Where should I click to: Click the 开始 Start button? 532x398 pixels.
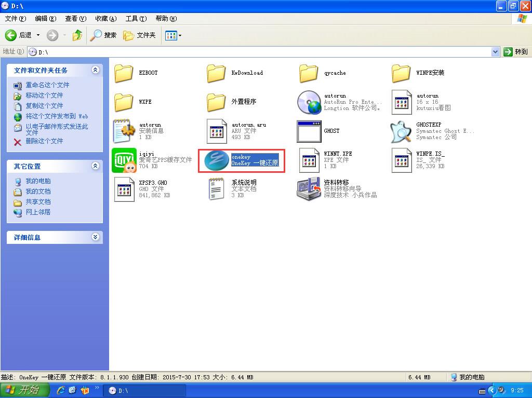point(24,390)
